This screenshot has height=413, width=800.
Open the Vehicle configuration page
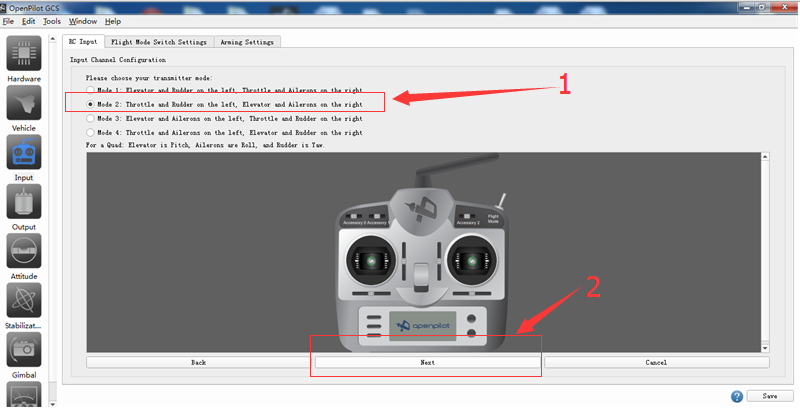[24, 103]
